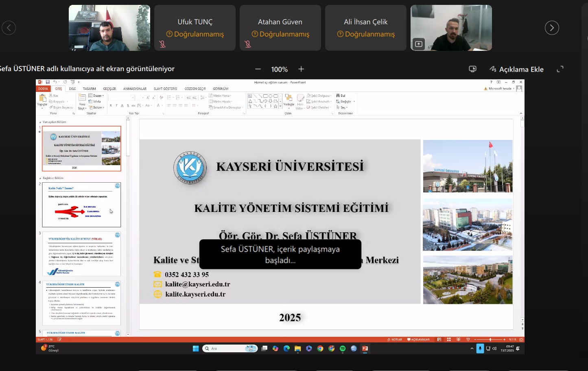Click the Yapıştır (Paste) clipboard icon
Screen dimensions: 588x371
42,98
